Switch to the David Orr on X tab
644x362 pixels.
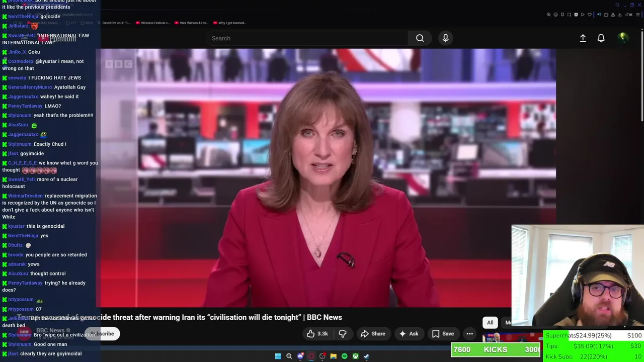(x=113, y=23)
